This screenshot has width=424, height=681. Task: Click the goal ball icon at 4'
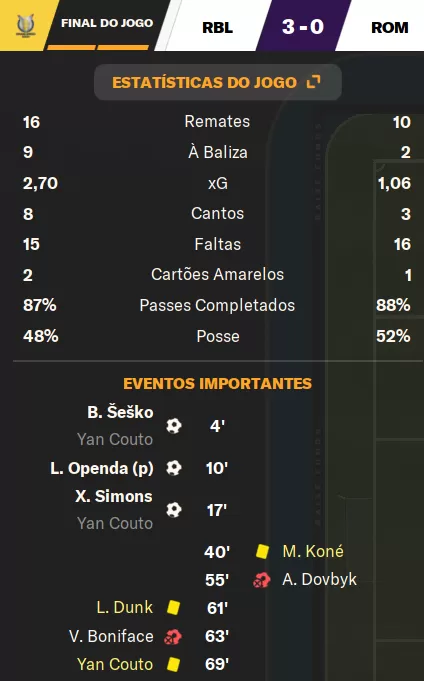pos(174,426)
